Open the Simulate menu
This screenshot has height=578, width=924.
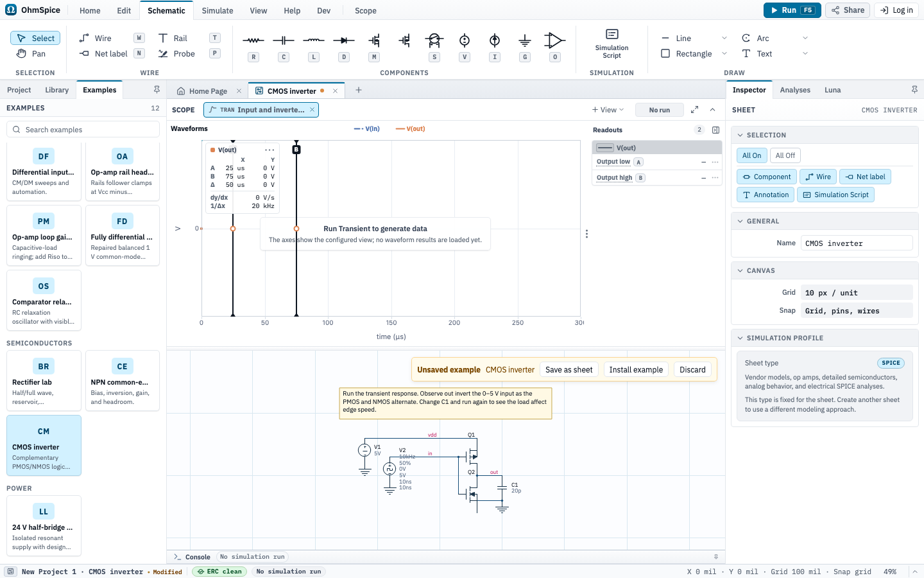pyautogui.click(x=218, y=11)
